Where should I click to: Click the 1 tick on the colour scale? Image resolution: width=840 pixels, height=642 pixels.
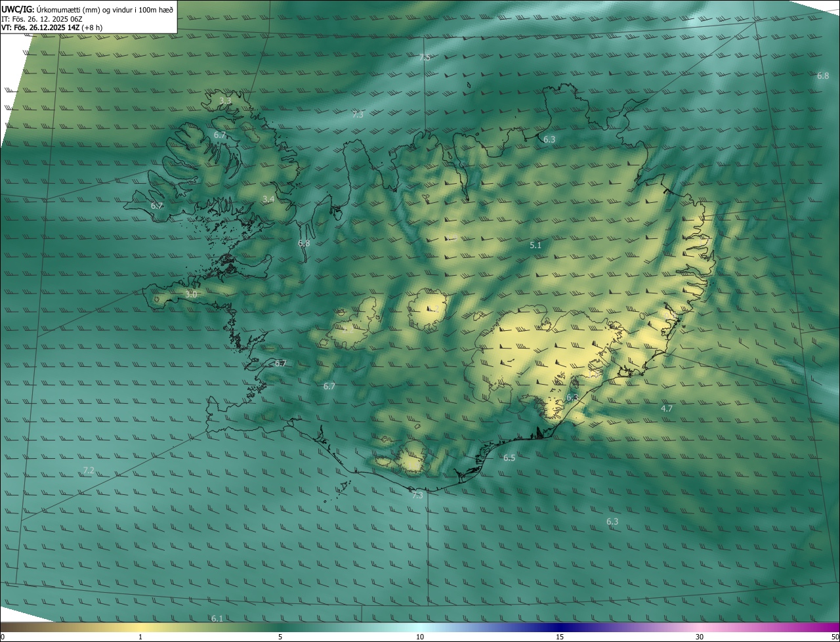tap(140, 637)
